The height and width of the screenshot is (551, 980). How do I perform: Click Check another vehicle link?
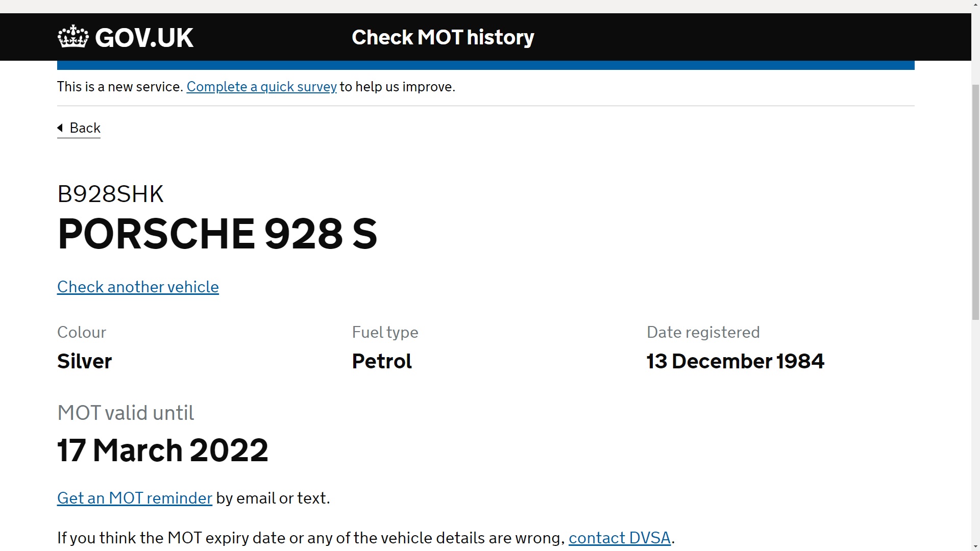click(138, 287)
